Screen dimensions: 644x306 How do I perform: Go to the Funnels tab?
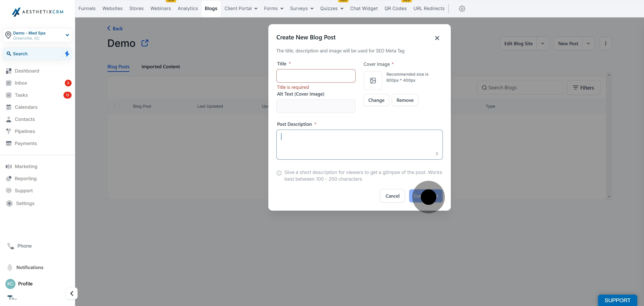click(x=87, y=9)
